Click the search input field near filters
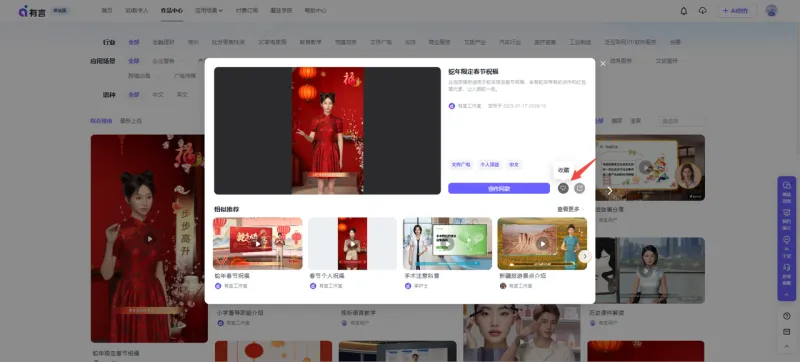800x362 pixels. (x=682, y=121)
